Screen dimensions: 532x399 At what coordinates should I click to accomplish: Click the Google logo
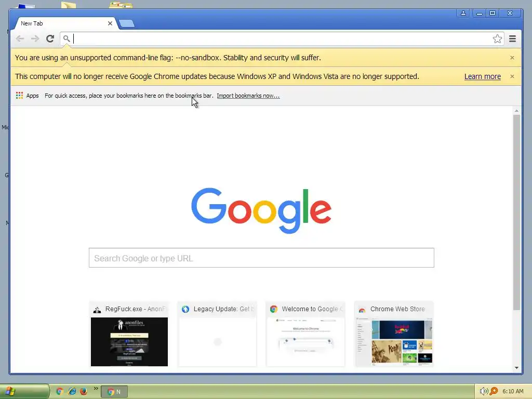tap(261, 210)
